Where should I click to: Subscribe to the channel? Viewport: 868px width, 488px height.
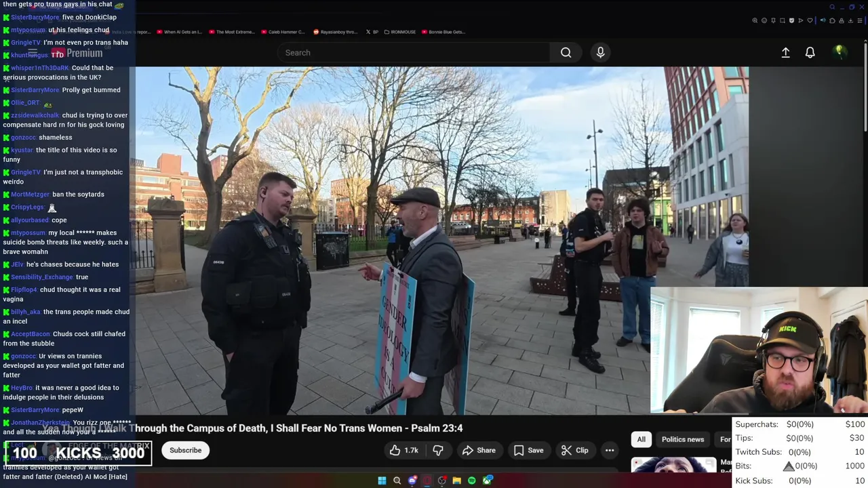(x=185, y=450)
